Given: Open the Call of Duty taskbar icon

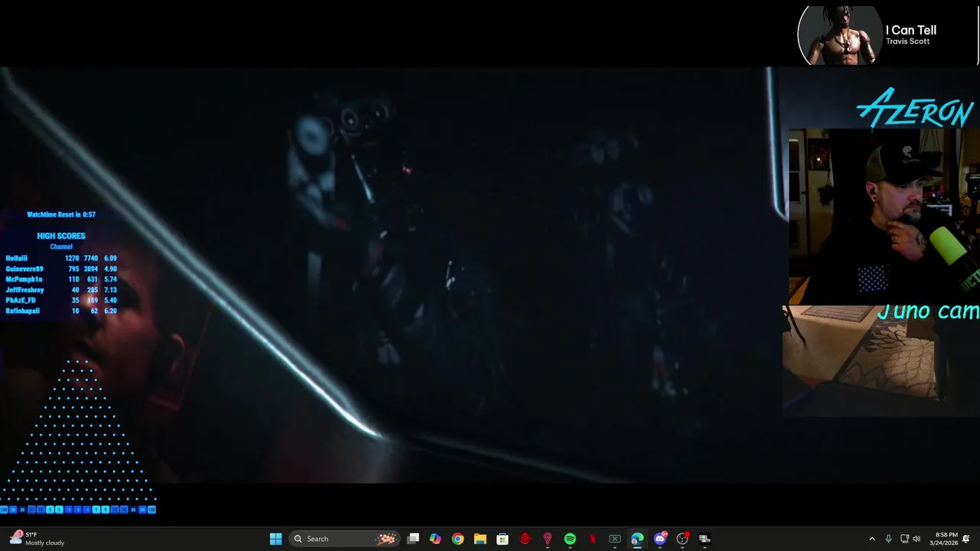Looking at the screenshot, I should coord(704,539).
